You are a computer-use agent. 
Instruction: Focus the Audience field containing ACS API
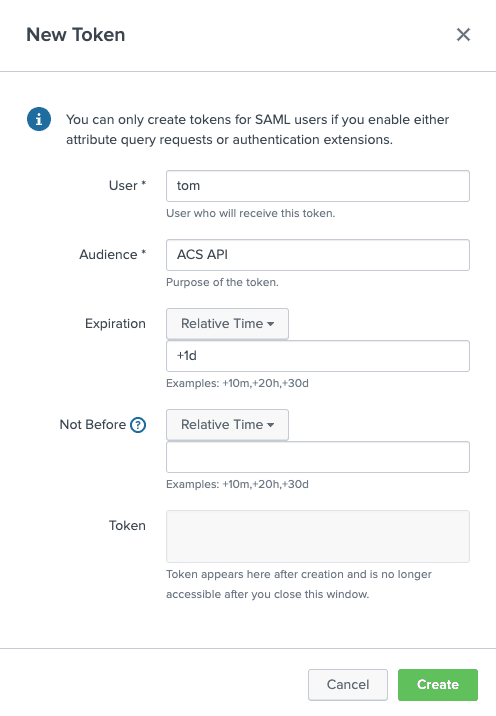pos(318,255)
